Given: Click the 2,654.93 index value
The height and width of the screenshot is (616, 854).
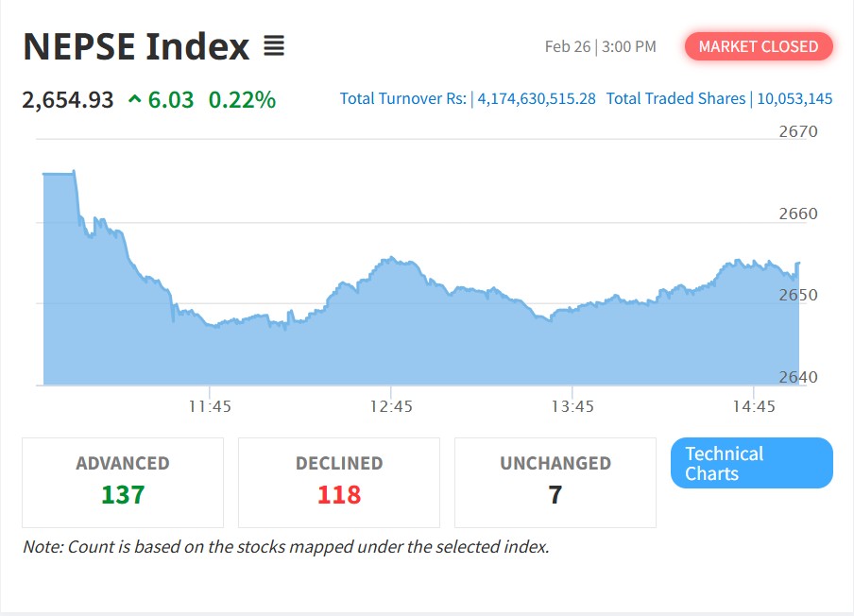Looking at the screenshot, I should click(x=68, y=99).
